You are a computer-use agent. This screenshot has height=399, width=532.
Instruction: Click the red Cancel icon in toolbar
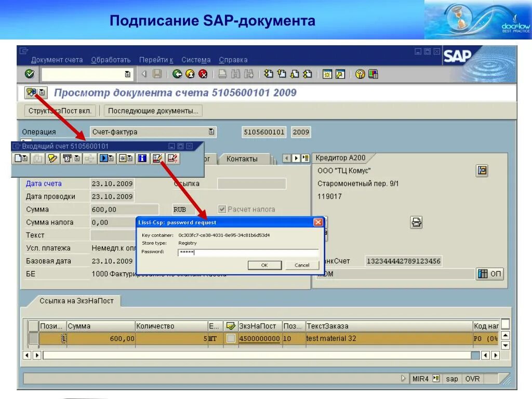pos(203,74)
